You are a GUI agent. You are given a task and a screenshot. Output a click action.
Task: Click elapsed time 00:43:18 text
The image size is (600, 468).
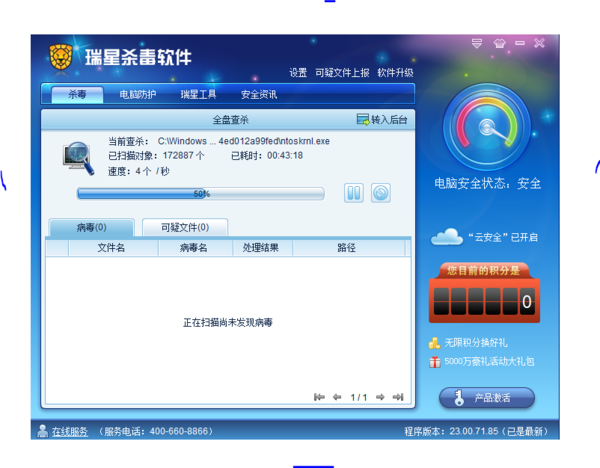267,155
